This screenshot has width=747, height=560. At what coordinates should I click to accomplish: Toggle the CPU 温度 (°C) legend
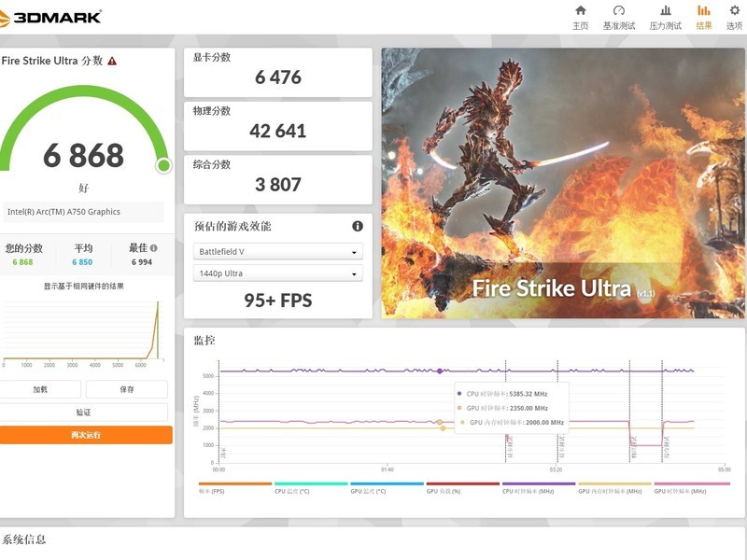pyautogui.click(x=311, y=488)
